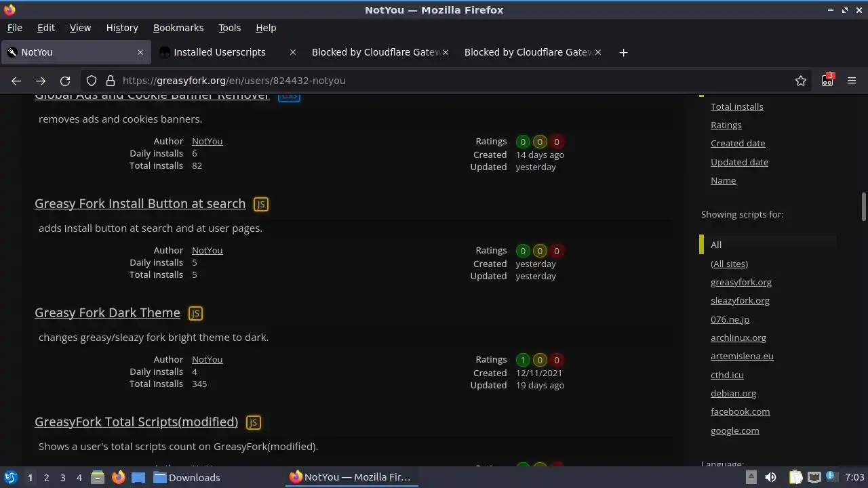Image resolution: width=868 pixels, height=488 pixels.
Task: Filter scripts for facebook.com
Action: [x=740, y=411]
